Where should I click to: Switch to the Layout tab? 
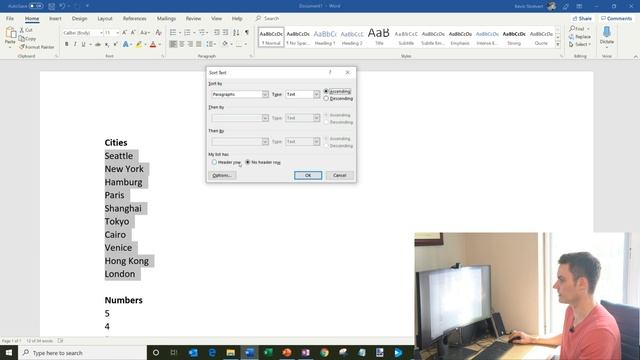click(x=104, y=18)
